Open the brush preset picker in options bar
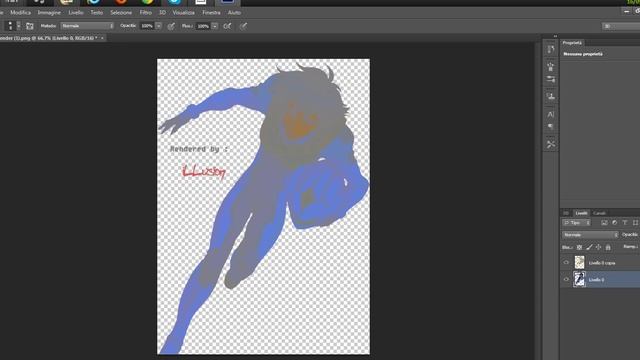The width and height of the screenshot is (640, 360). (x=13, y=26)
